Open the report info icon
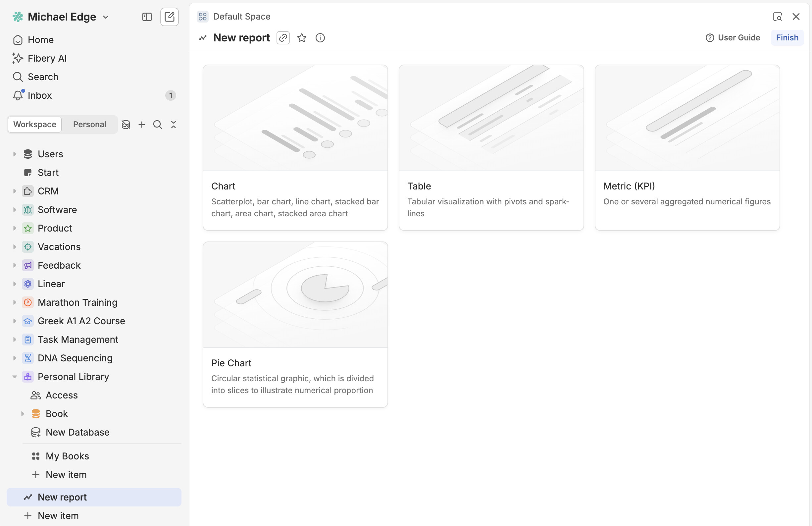 click(x=320, y=37)
